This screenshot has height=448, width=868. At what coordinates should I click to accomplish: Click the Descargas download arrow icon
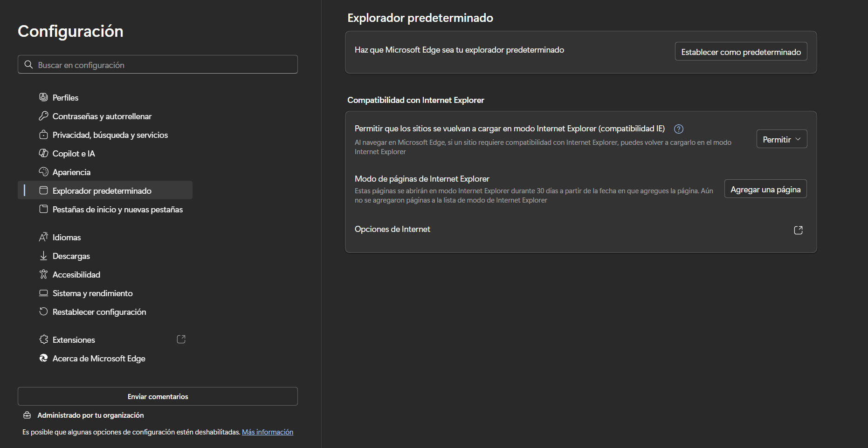[43, 255]
